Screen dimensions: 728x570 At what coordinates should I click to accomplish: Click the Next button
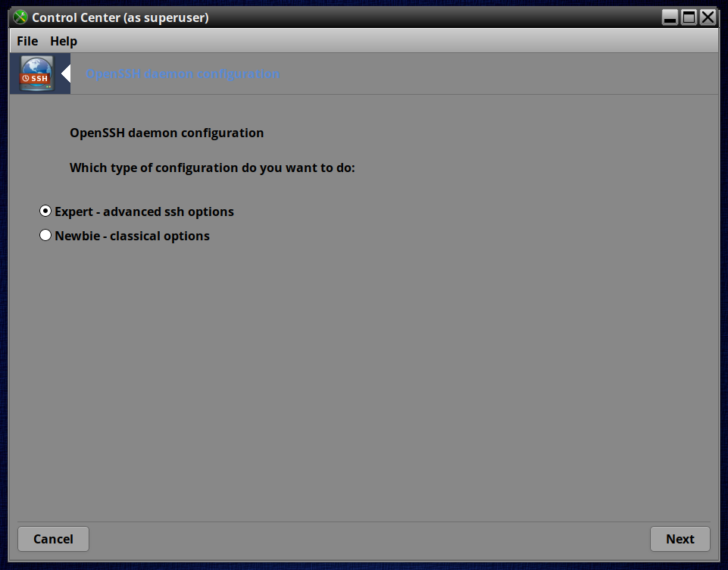coord(680,539)
